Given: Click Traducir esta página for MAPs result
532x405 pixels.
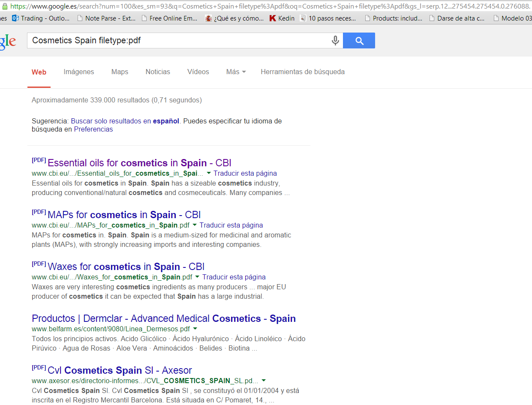Looking at the screenshot, I should (x=231, y=225).
